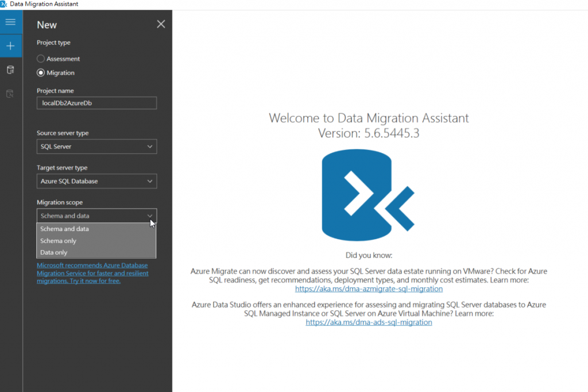Open the Azure Database Migration Service recommendation link

[x=92, y=273]
